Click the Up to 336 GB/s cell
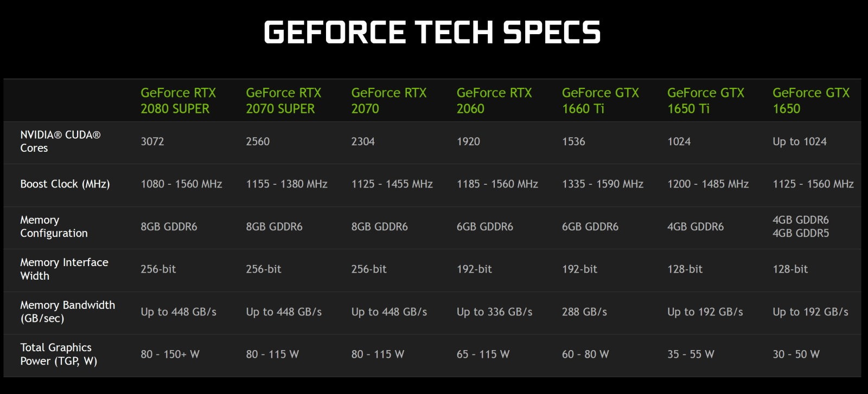This screenshot has width=868, height=394. pyautogui.click(x=494, y=312)
